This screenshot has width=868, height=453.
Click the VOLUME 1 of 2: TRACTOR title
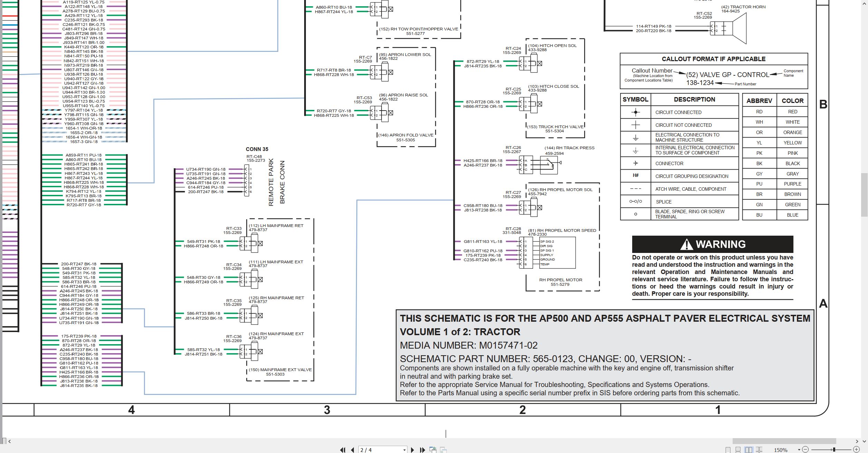point(460,332)
